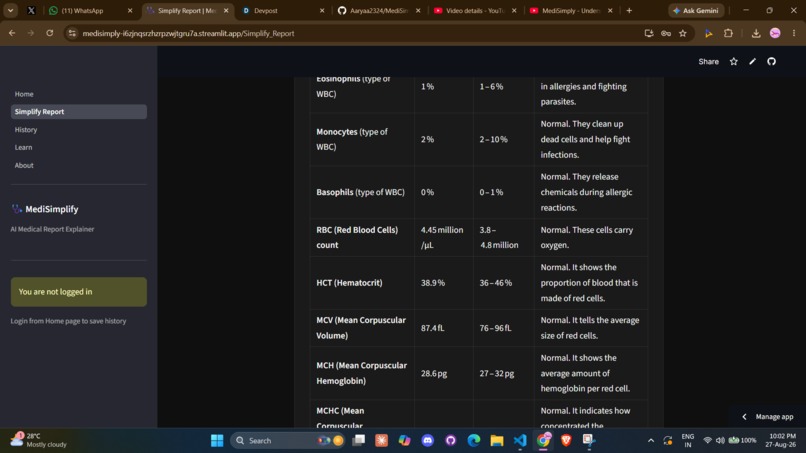Open Microsoft Edge from the taskbar

pos(474,440)
